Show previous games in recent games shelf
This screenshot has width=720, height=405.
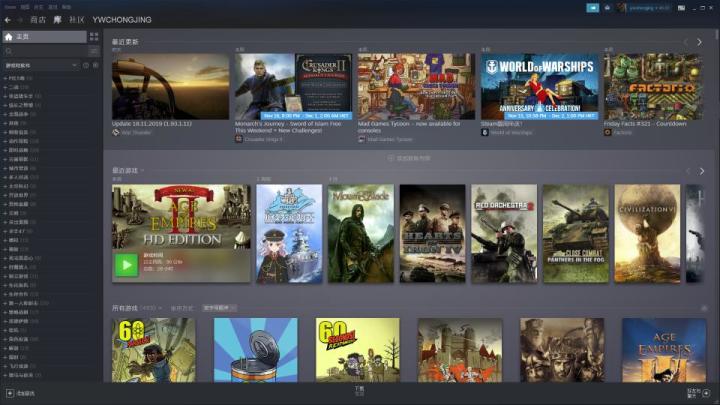[x=688, y=171]
